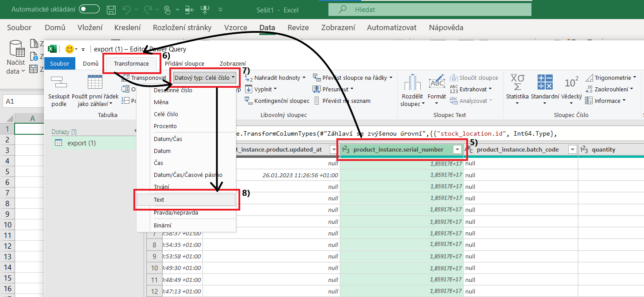Click the Formát text icon
Image resolution: width=644 pixels, height=297 pixels.
pos(437,82)
